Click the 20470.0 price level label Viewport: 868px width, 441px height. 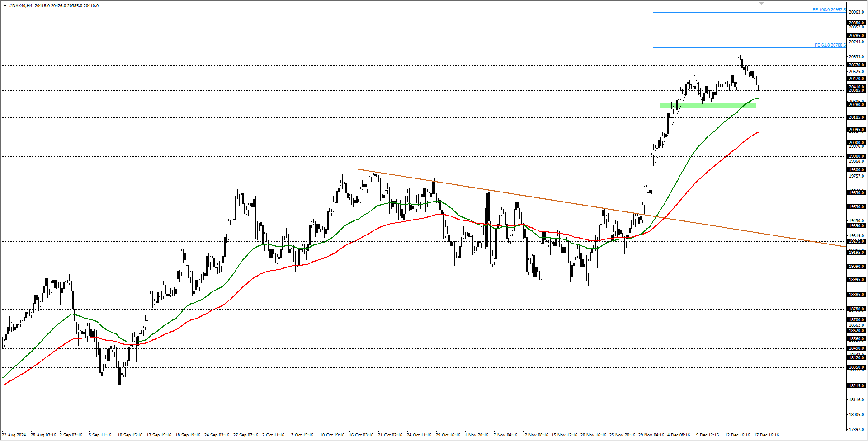coord(856,79)
